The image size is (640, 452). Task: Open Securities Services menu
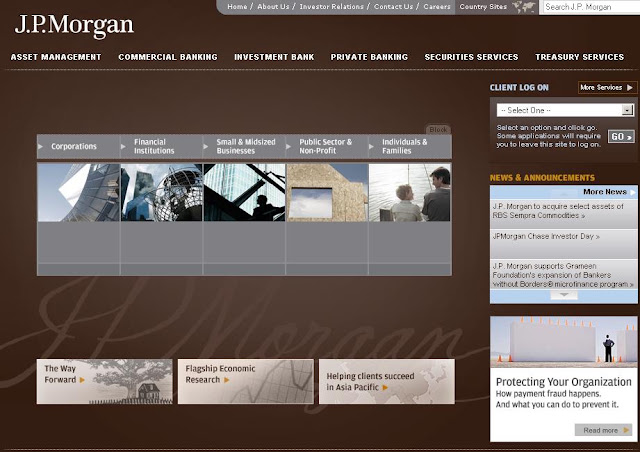[471, 57]
